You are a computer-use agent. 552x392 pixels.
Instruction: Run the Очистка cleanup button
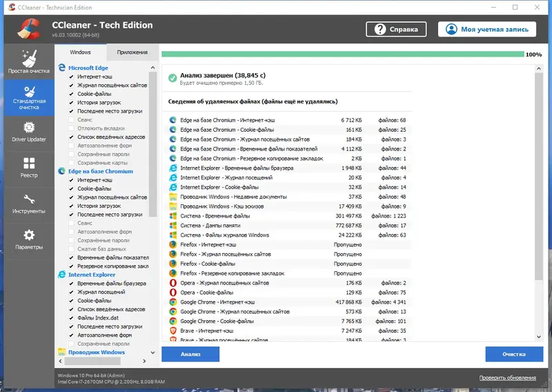(x=514, y=354)
